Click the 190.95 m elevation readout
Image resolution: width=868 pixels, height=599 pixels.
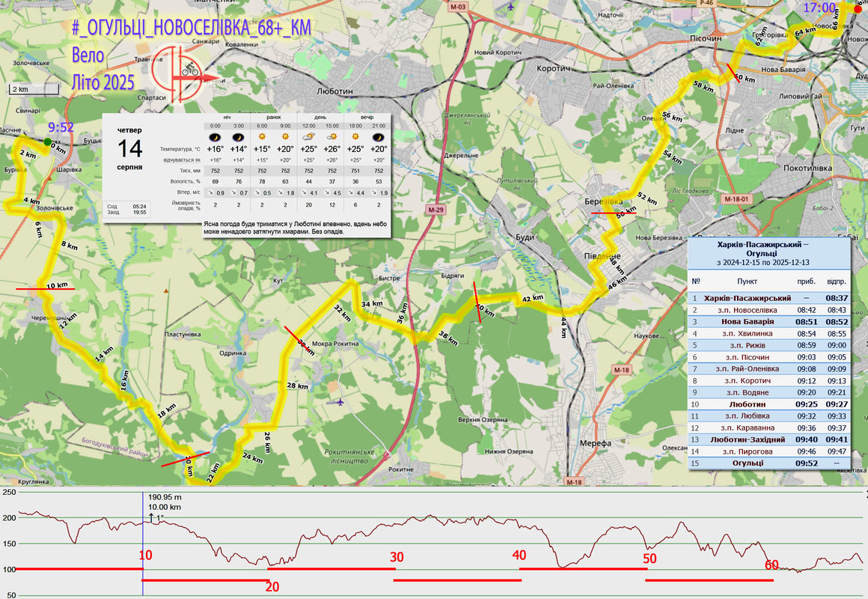[165, 497]
